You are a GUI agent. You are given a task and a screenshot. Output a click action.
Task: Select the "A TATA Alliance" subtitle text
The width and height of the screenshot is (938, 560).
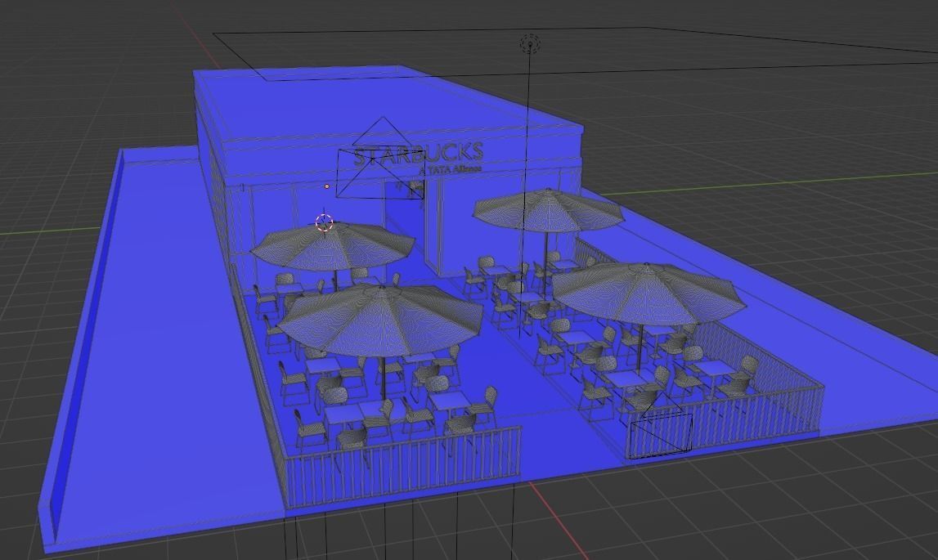coord(451,170)
